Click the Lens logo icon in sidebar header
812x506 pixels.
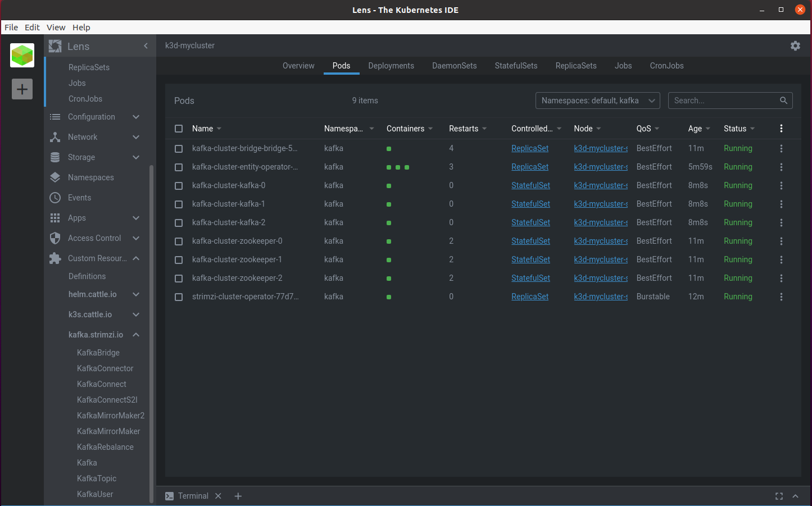pyautogui.click(x=55, y=46)
